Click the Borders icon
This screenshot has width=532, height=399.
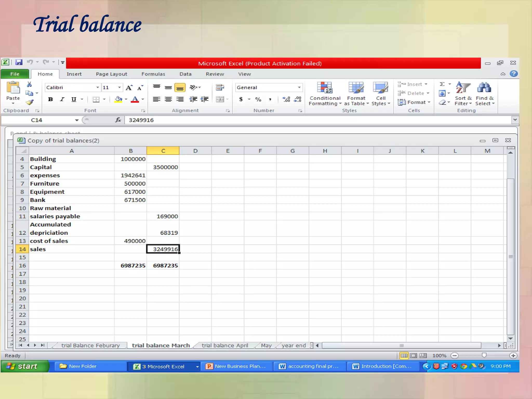point(96,99)
